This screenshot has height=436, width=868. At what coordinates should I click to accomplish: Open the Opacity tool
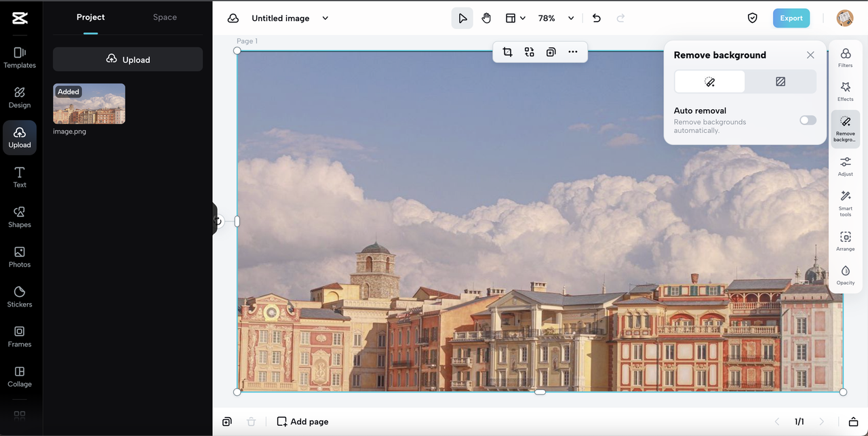846,275
